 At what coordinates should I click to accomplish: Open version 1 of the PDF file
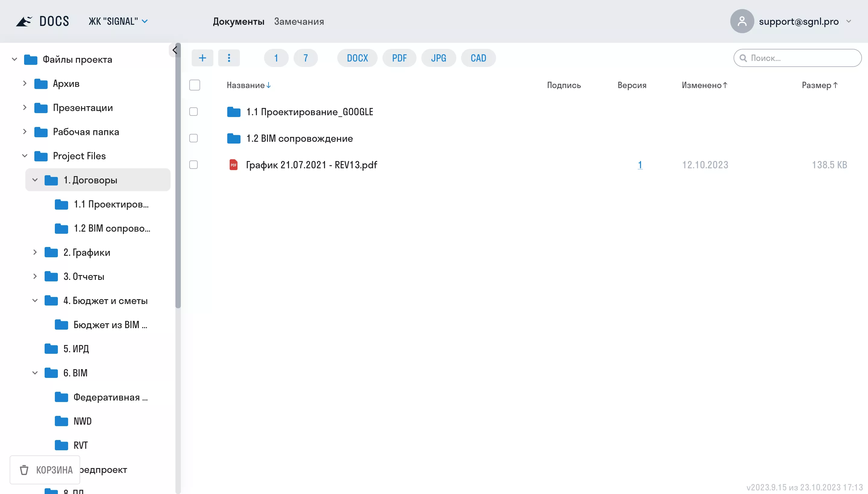click(640, 165)
